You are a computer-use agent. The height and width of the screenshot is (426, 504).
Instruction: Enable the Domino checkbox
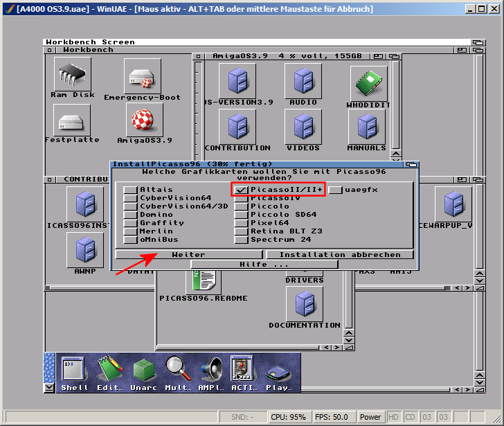130,215
